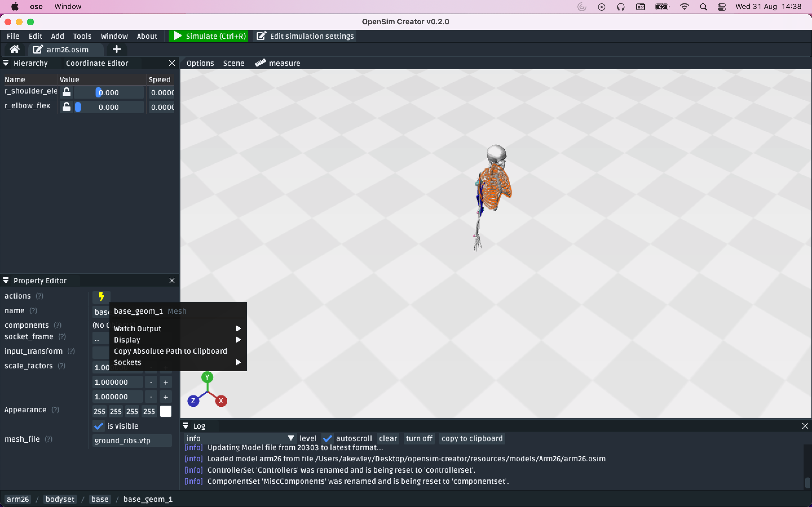The height and width of the screenshot is (507, 812).
Task: Open the Tools menu
Action: coord(82,36)
